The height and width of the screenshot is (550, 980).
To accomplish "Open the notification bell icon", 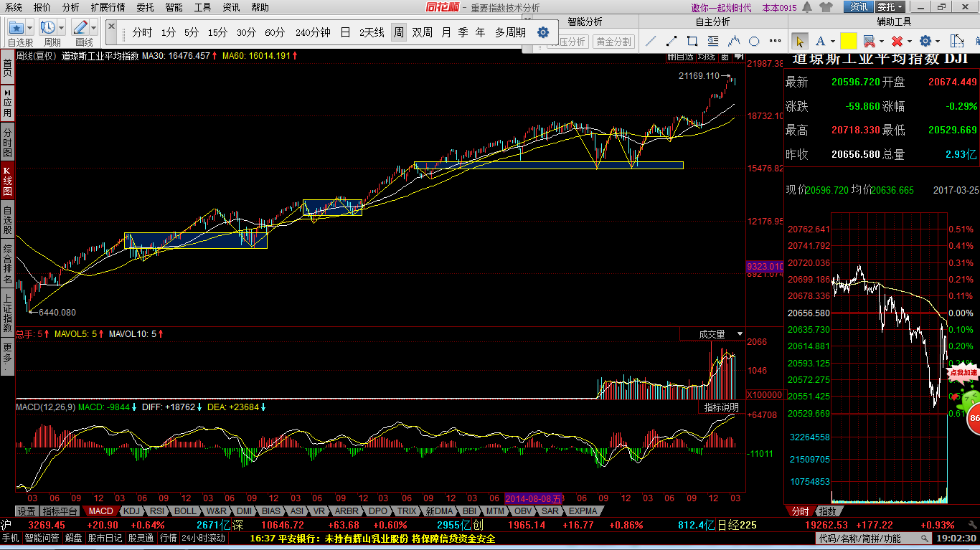I will click(808, 7).
